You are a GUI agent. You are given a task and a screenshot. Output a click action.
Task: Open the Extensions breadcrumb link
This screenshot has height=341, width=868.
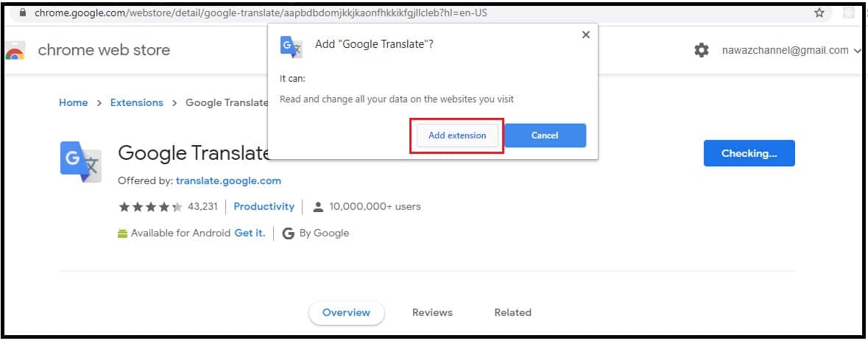click(137, 102)
